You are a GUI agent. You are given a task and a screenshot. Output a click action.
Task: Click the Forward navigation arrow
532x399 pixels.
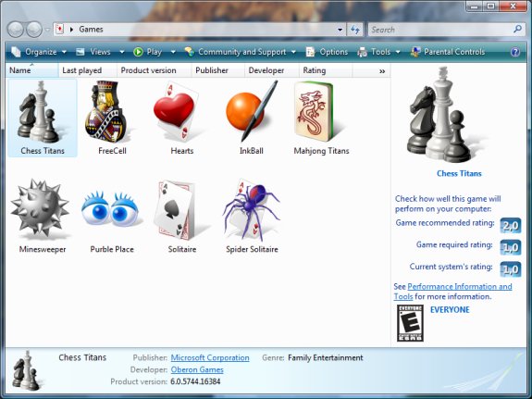[34, 30]
